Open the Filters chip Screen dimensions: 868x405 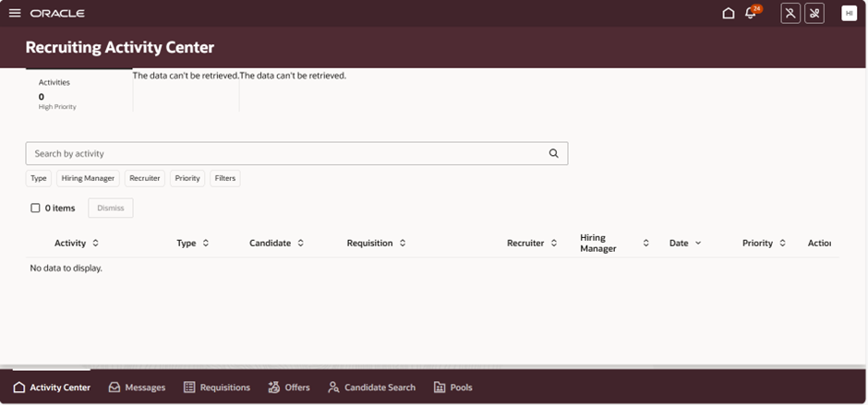tap(225, 178)
